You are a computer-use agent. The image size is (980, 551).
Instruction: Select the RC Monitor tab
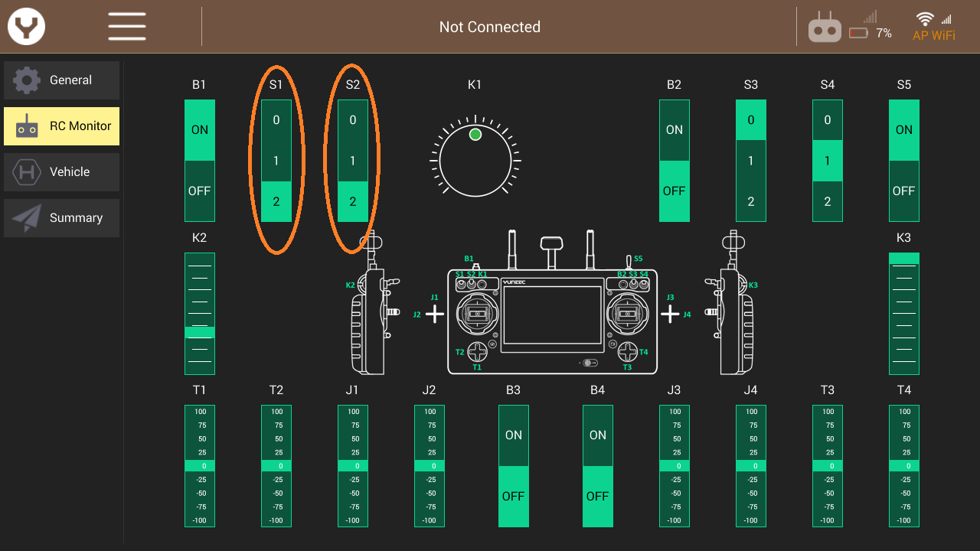(x=62, y=126)
